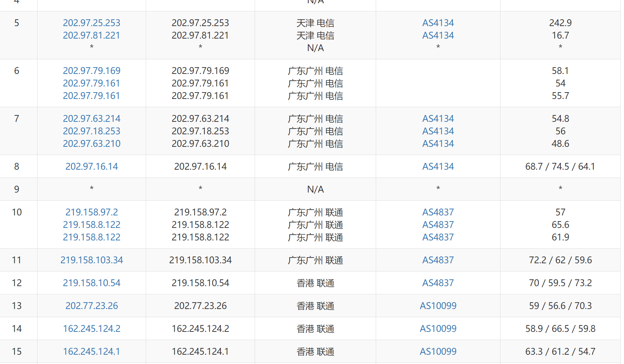Open the 162.245.124.1 link in hop 15
624x364 pixels.
(x=91, y=351)
